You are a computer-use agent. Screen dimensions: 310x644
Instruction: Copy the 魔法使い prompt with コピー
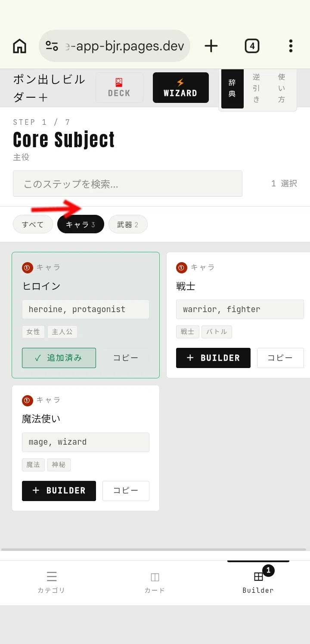126,491
